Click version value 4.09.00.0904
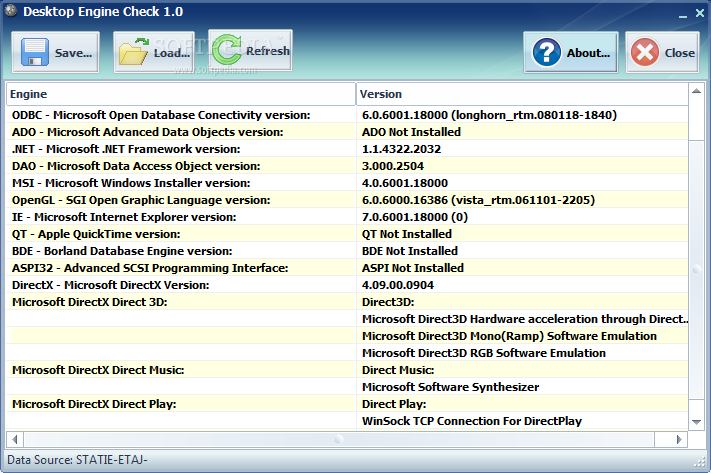The height and width of the screenshot is (473, 711). (398, 285)
